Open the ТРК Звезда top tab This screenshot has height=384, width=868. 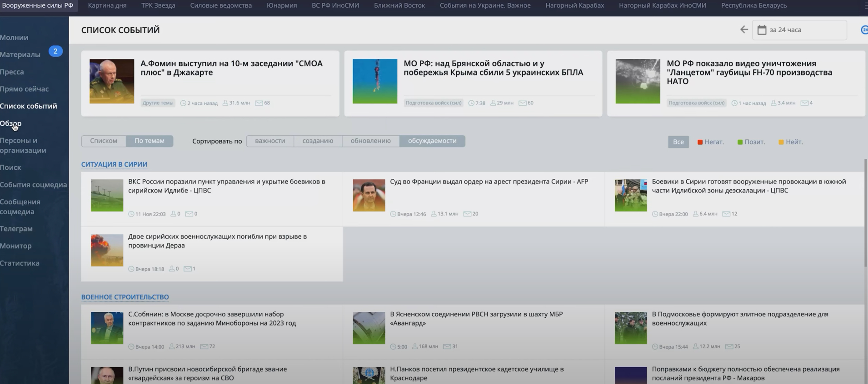[158, 5]
